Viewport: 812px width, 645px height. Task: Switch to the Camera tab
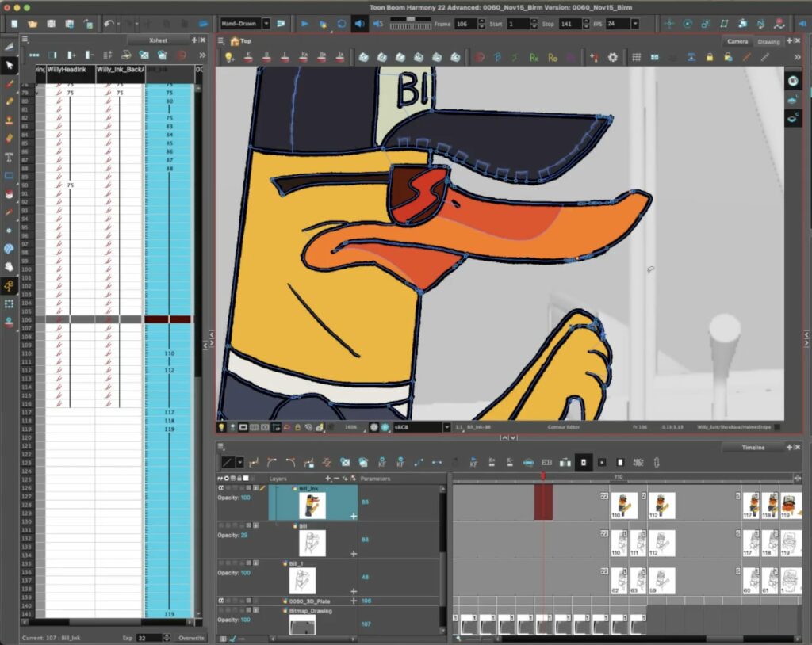click(737, 41)
